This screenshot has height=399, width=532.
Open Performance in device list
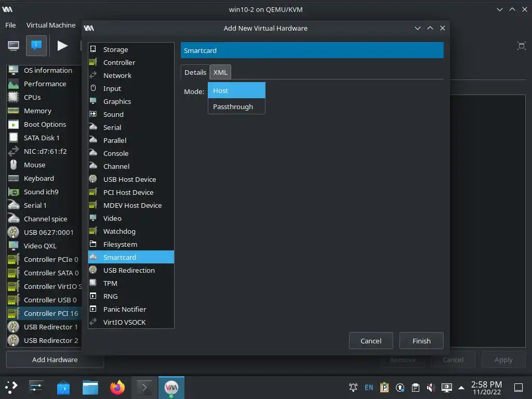[x=44, y=84]
